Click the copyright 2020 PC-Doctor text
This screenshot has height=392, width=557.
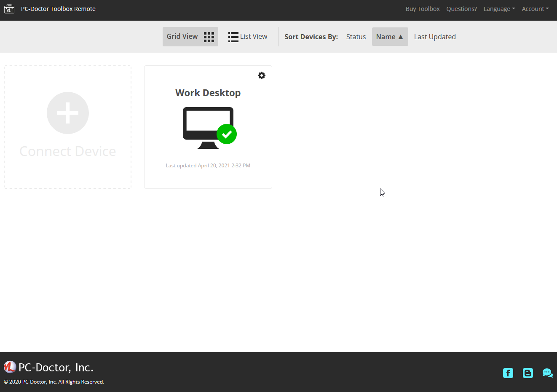pyautogui.click(x=54, y=382)
